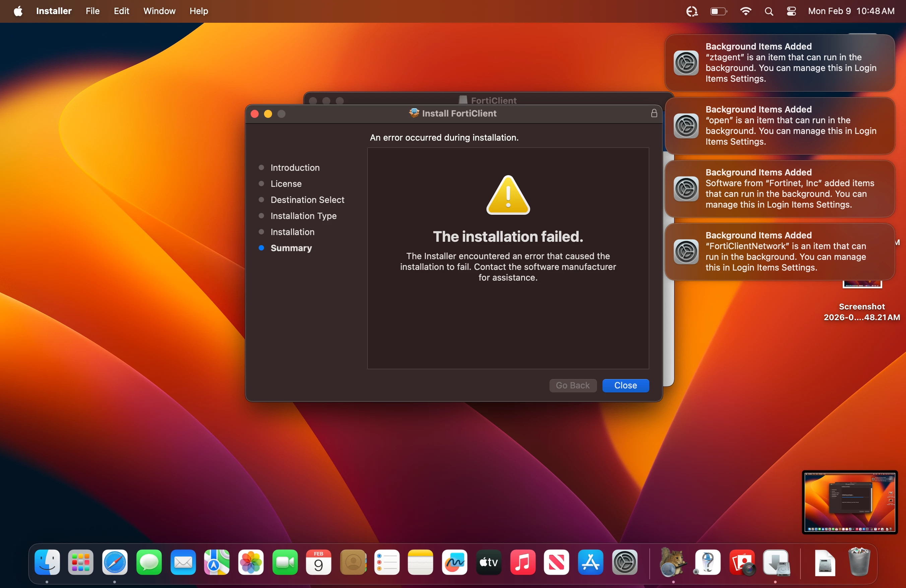Viewport: 906px width, 588px height.
Task: Click the License step in the installer sidebar
Action: click(286, 184)
